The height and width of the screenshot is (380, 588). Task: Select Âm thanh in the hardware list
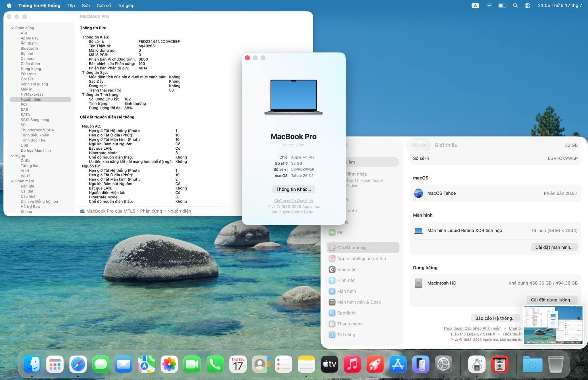[x=29, y=43]
